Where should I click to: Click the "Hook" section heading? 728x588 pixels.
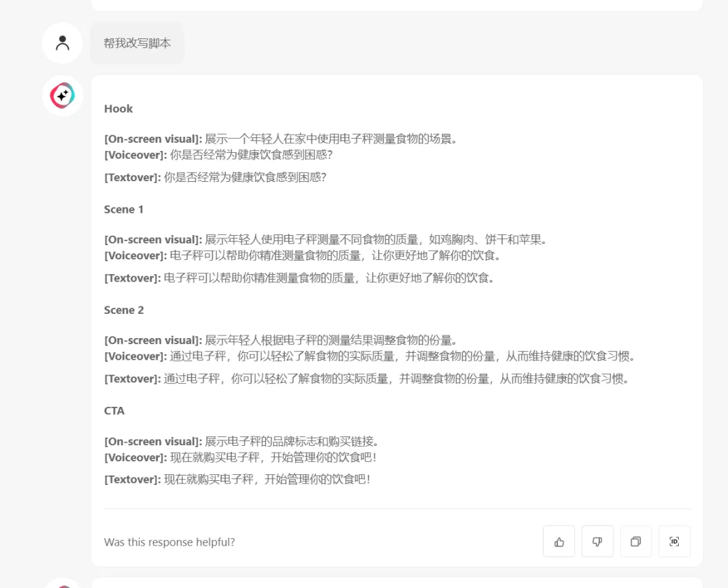click(x=119, y=108)
